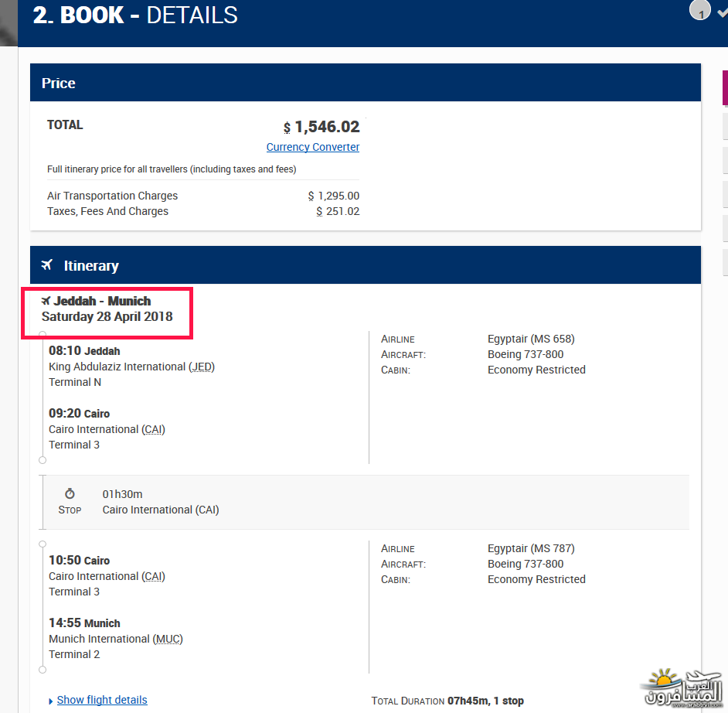728x713 pixels.
Task: Click the '14:55 Munich' arrival time
Action: click(84, 623)
